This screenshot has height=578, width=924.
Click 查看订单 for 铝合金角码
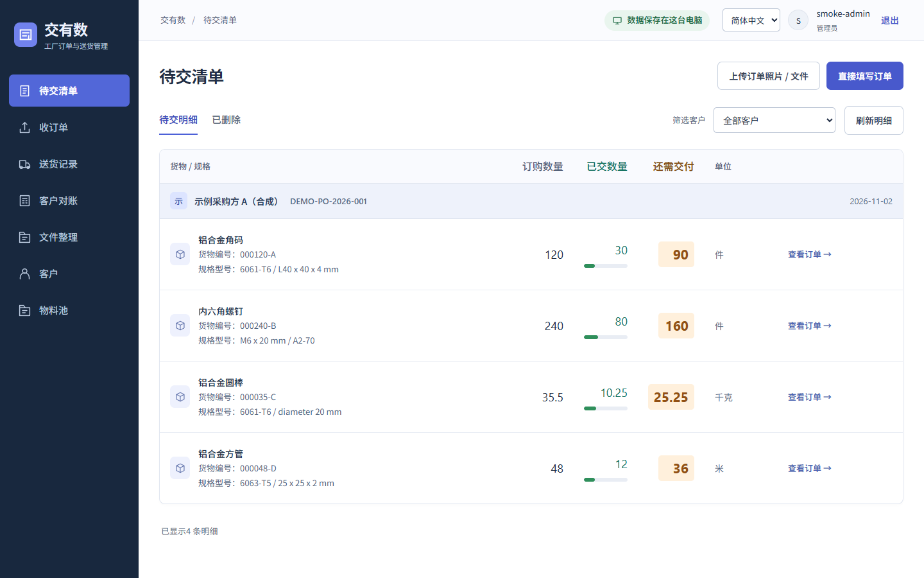(x=809, y=254)
